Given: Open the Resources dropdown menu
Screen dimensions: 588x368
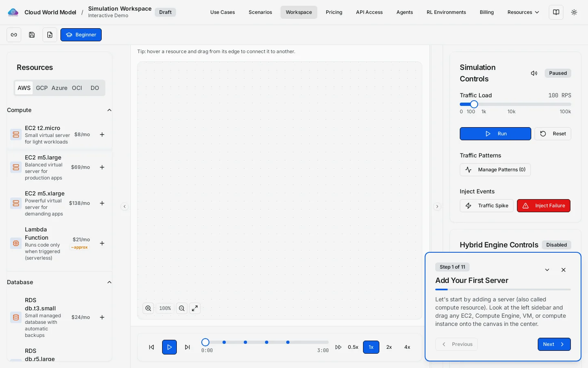Looking at the screenshot, I should click(523, 12).
